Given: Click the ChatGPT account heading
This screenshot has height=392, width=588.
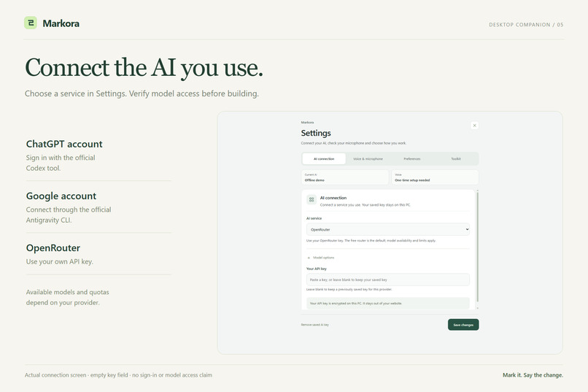Looking at the screenshot, I should (x=64, y=144).
